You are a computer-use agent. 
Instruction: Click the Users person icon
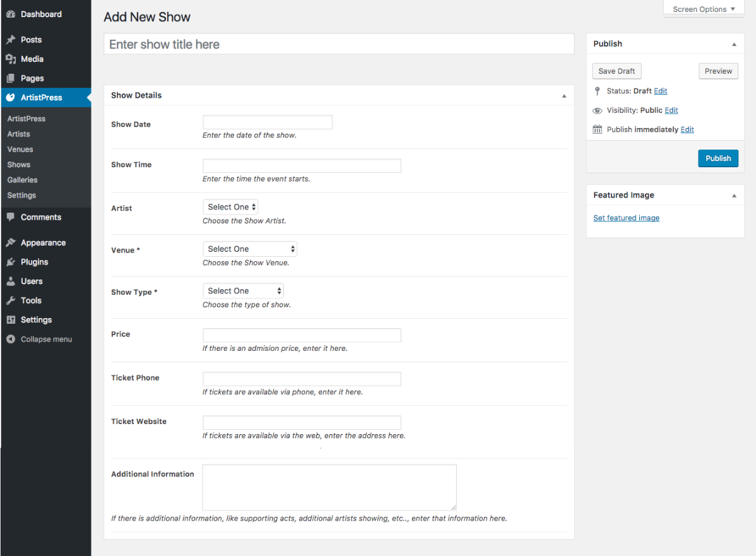pyautogui.click(x=11, y=281)
